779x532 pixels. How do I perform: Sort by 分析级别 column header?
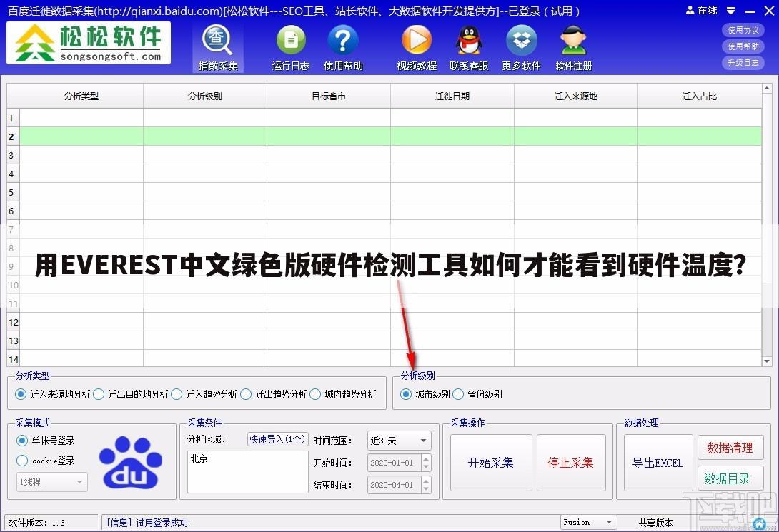[204, 96]
